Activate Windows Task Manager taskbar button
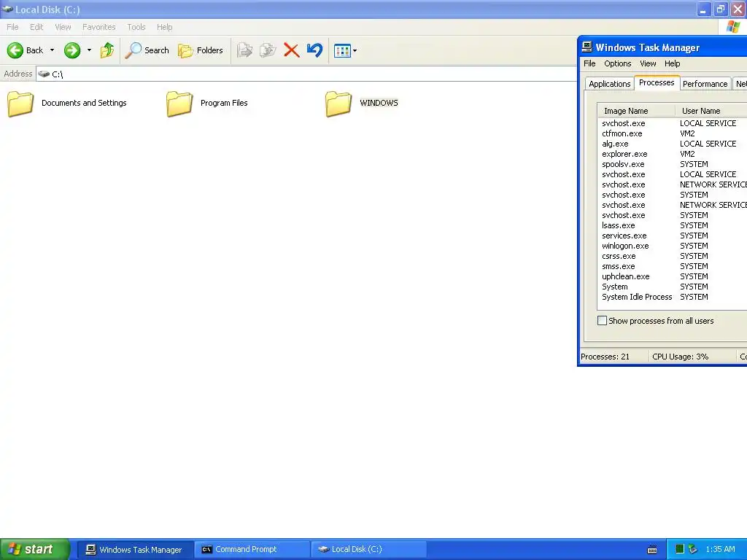This screenshot has height=560, width=747. [135, 550]
